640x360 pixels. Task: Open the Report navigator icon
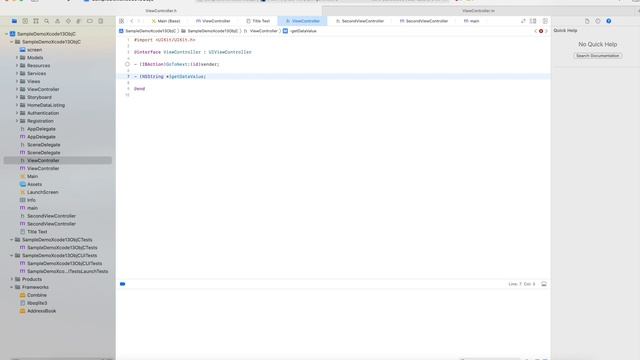tap(100, 21)
